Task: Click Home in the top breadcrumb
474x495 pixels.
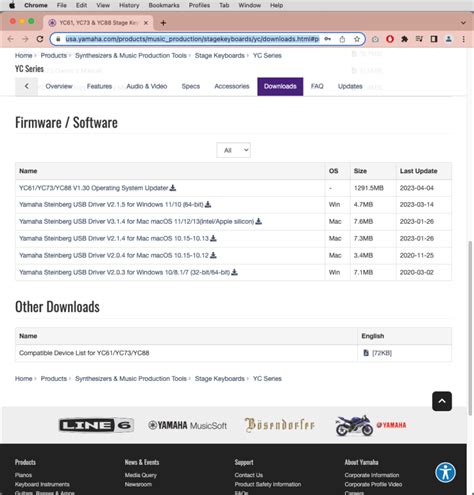Action: tap(23, 55)
